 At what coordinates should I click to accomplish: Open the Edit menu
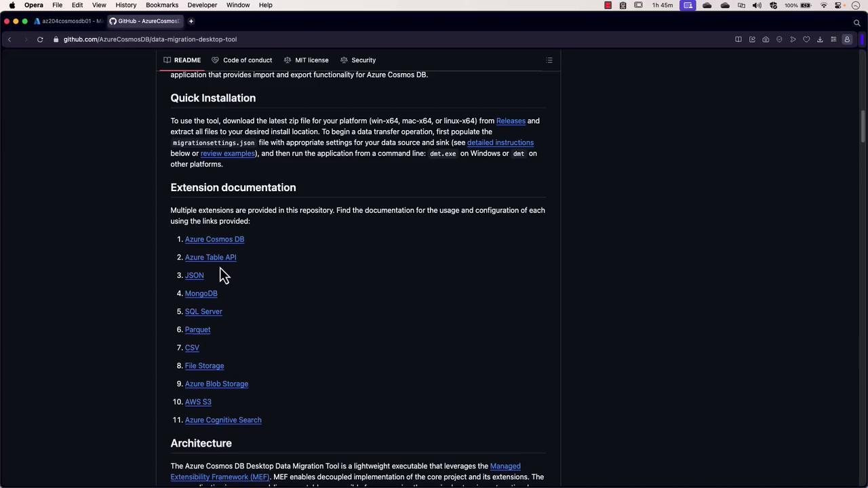click(77, 5)
